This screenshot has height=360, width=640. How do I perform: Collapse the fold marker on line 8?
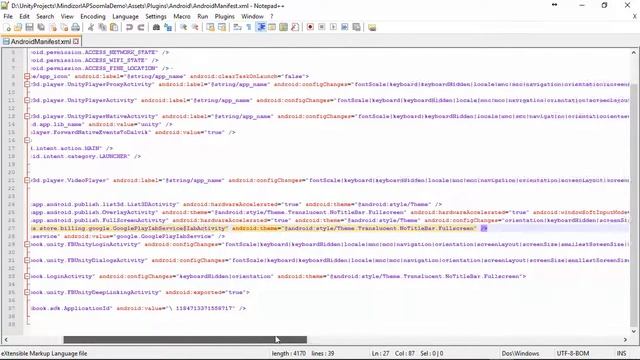pos(27,76)
